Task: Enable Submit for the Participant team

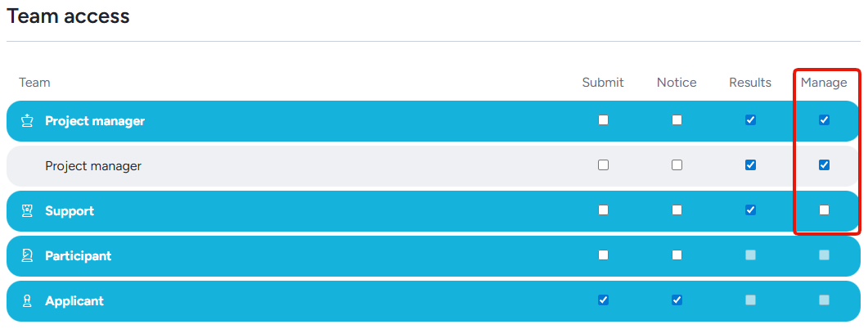Action: [x=603, y=255]
